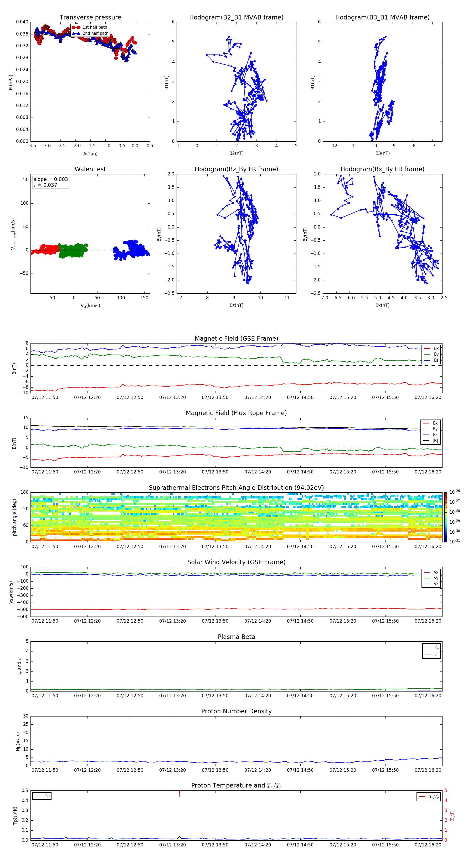Click the Bx' legend entry in Flux Rope panel
The image size is (473, 868).
[x=431, y=423]
